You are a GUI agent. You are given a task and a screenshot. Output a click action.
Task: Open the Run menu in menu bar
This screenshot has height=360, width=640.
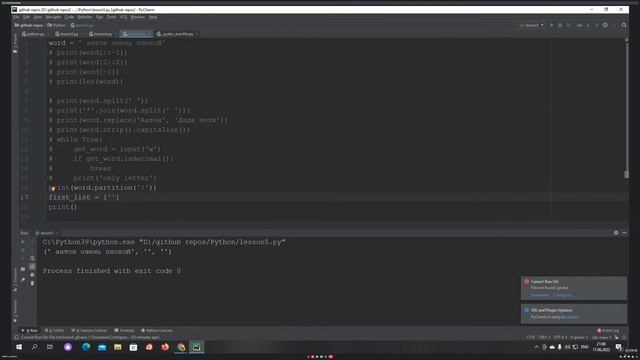tap(100, 17)
